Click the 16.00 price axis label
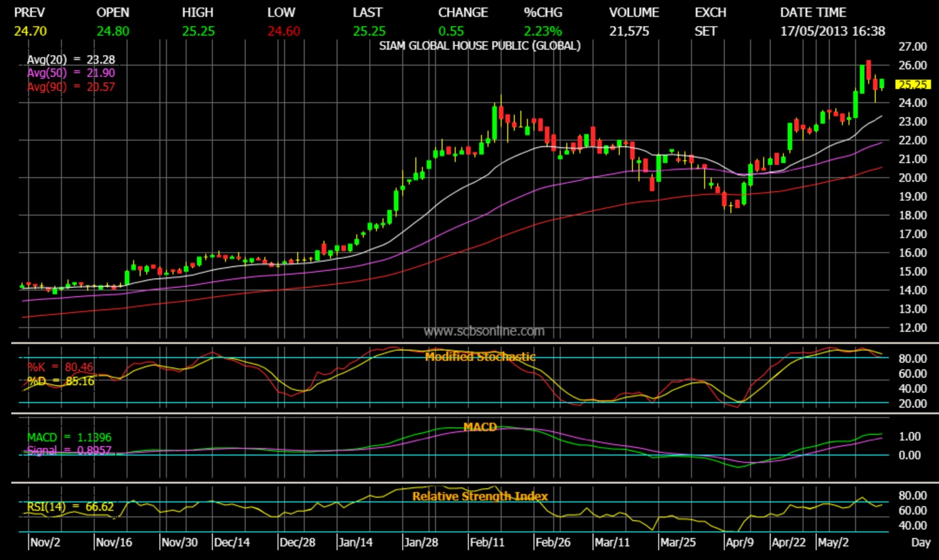The image size is (939, 560). 912,253
